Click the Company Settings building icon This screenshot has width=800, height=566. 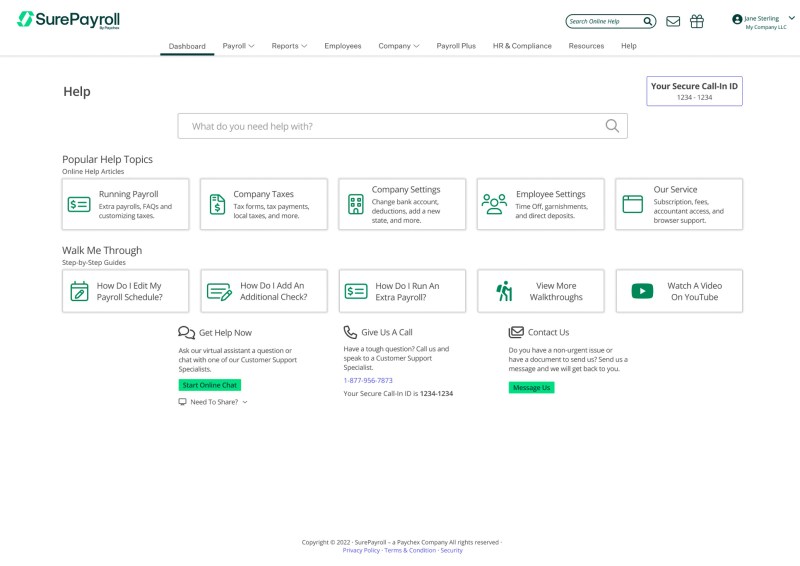coord(356,204)
